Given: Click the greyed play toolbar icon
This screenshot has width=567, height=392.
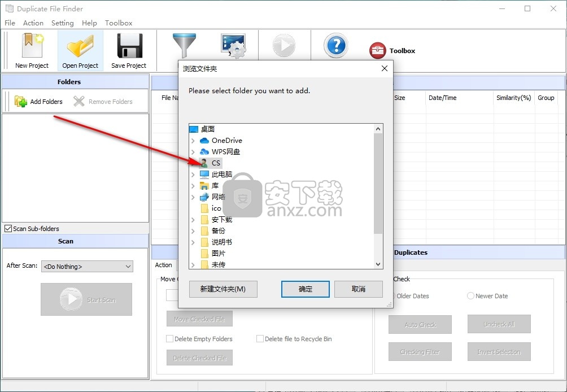Looking at the screenshot, I should (x=284, y=46).
